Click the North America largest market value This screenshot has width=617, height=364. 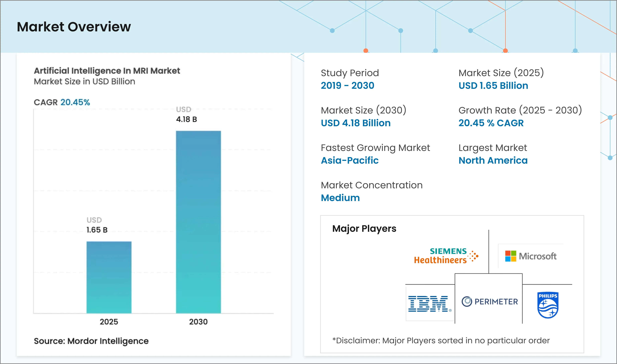pyautogui.click(x=493, y=160)
